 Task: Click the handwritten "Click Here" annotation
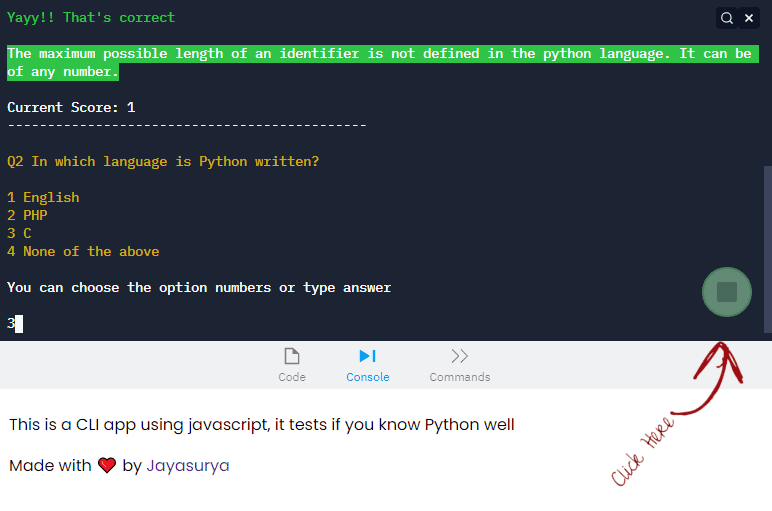coord(643,451)
